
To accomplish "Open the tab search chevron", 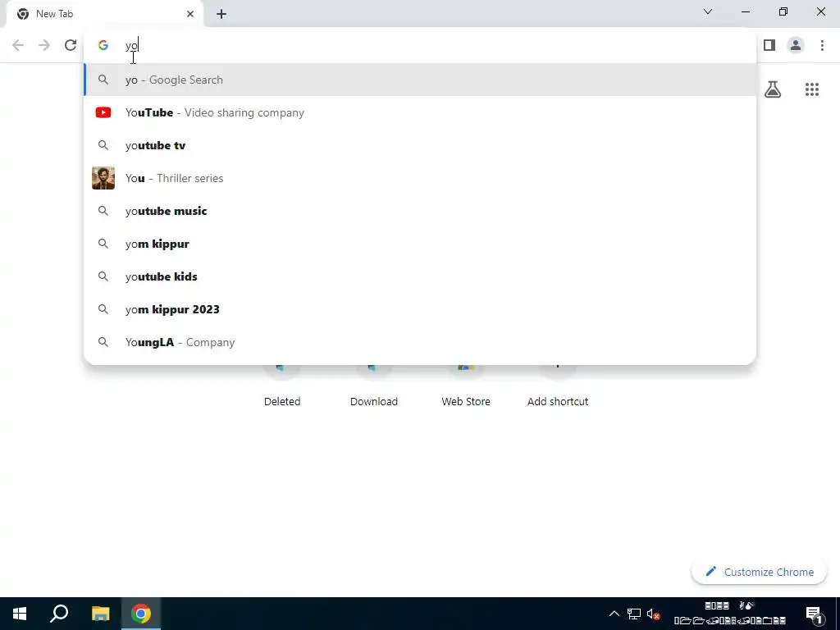I will [708, 11].
